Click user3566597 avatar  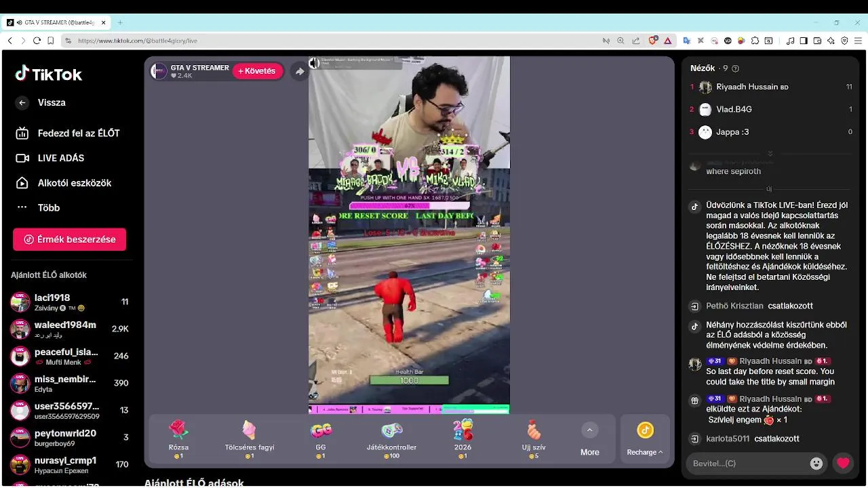pyautogui.click(x=20, y=411)
